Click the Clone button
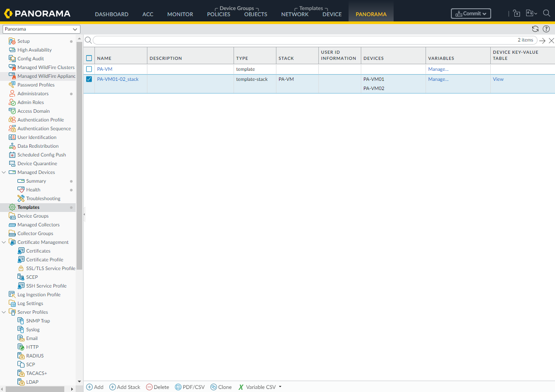Viewport: 555px width, 392px height. [221, 387]
